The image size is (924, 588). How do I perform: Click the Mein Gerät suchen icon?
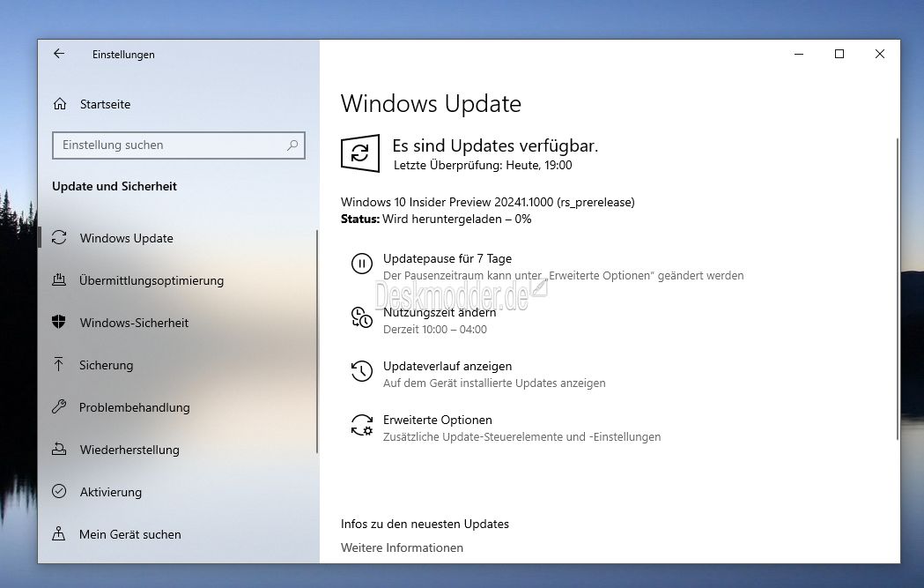click(x=59, y=533)
